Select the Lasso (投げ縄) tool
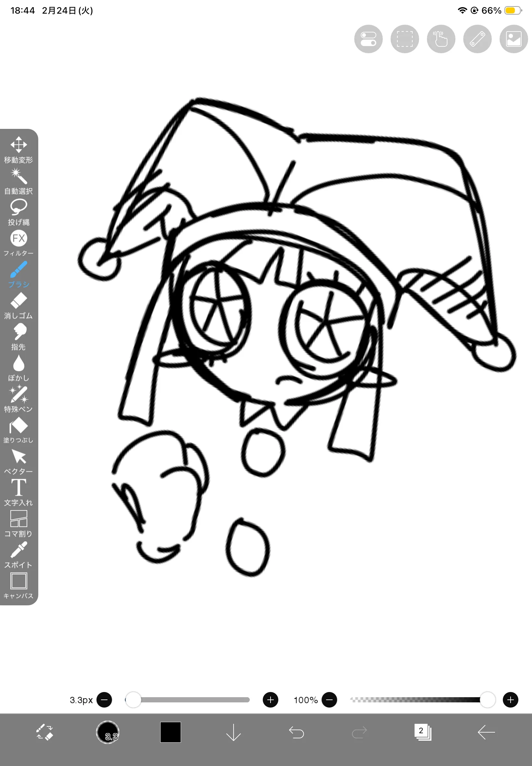 pos(19,212)
